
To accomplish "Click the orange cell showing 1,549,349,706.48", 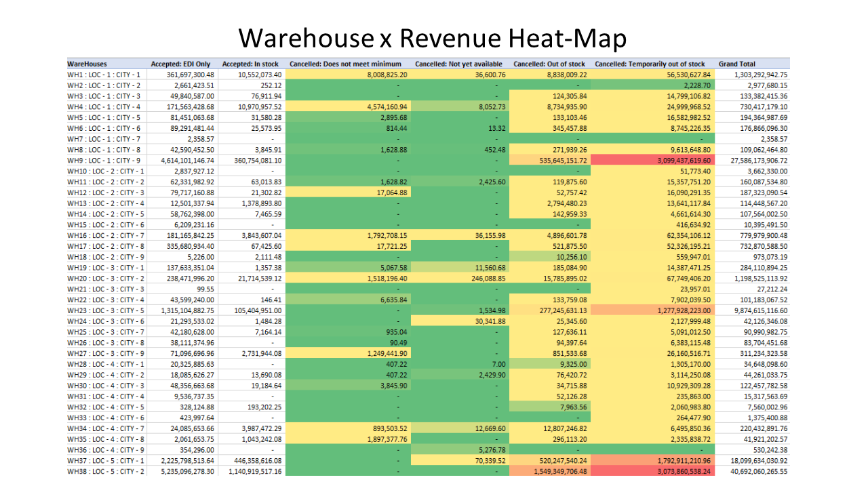I will coord(550,471).
